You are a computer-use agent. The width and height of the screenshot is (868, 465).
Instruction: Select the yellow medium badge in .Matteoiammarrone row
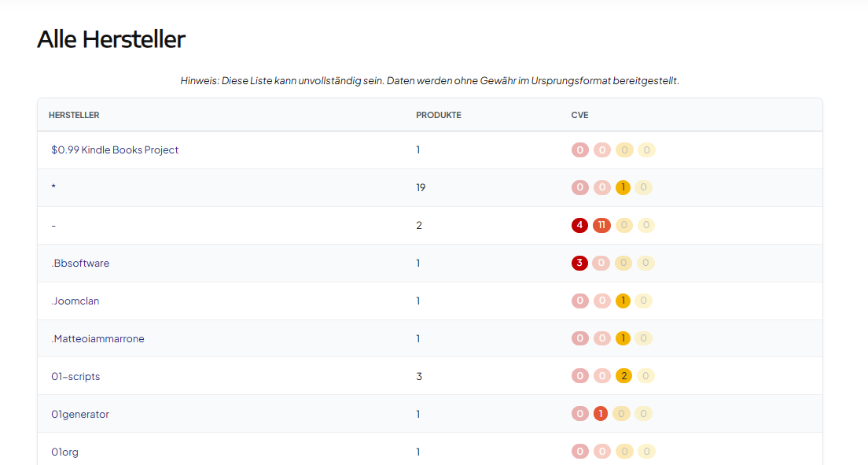click(x=623, y=338)
